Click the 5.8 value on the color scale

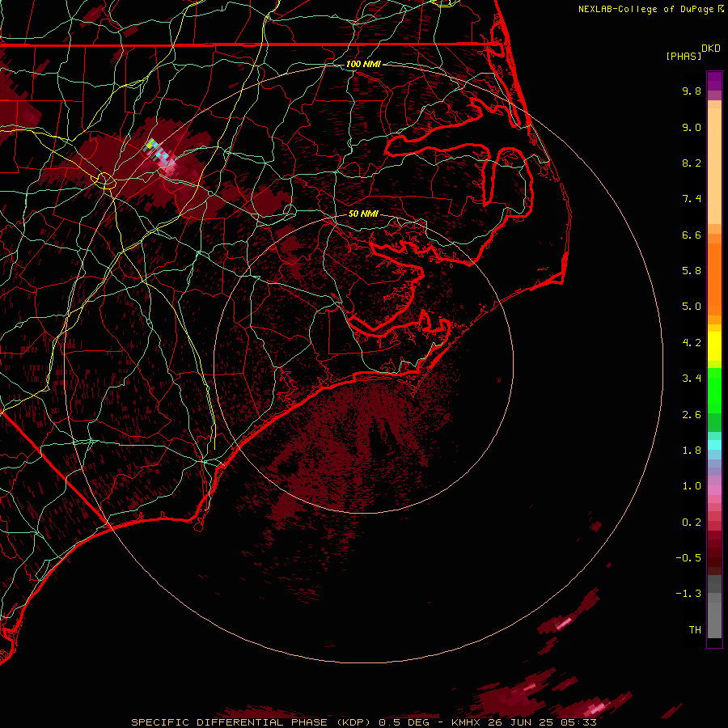(692, 271)
